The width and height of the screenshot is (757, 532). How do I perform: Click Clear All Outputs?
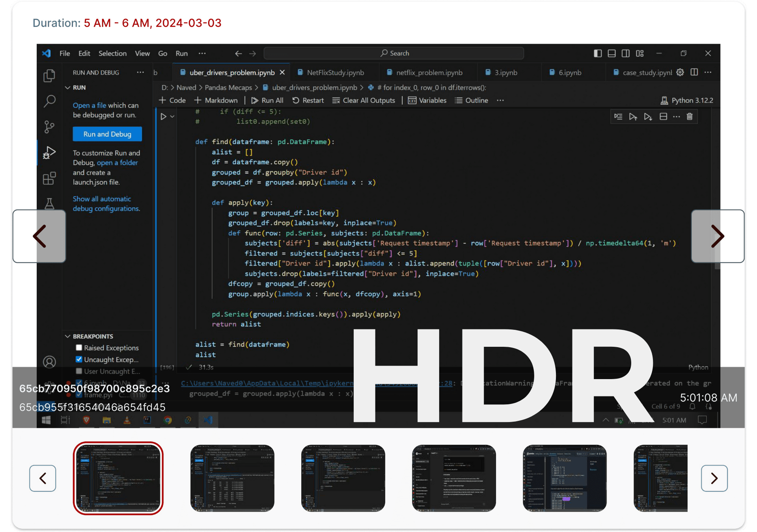coord(364,100)
